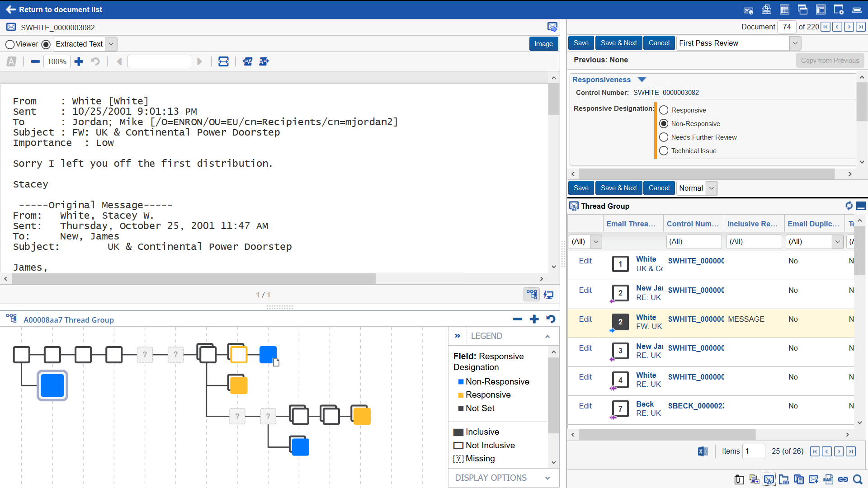Open the keyboard shortcuts legend icon
The image size is (868, 488).
(x=748, y=9)
